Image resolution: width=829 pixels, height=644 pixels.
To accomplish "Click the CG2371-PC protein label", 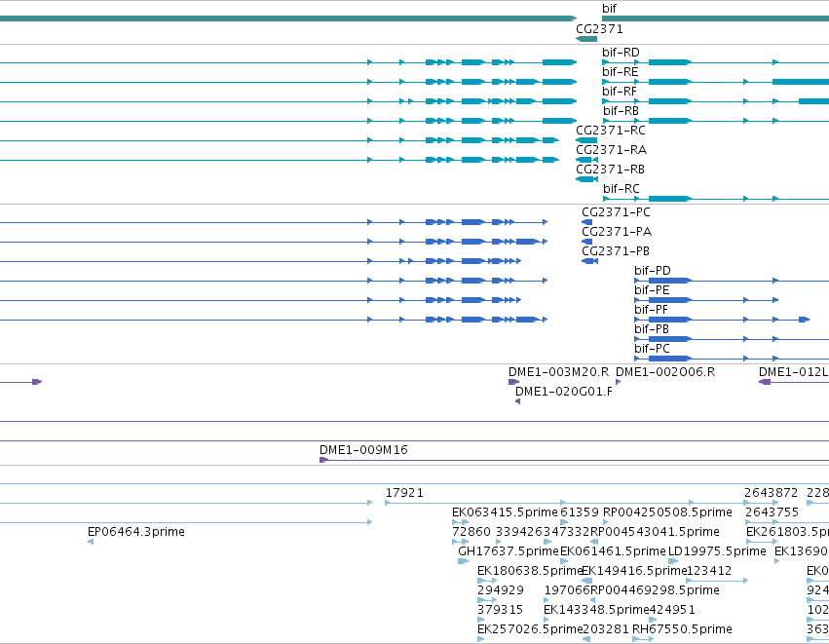I will pos(616,212).
